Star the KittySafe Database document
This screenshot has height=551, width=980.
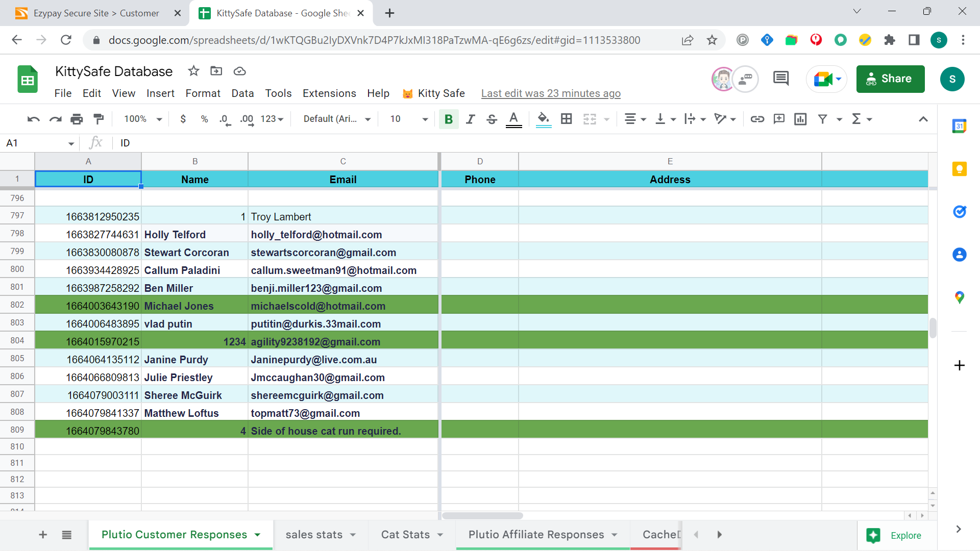pos(193,71)
